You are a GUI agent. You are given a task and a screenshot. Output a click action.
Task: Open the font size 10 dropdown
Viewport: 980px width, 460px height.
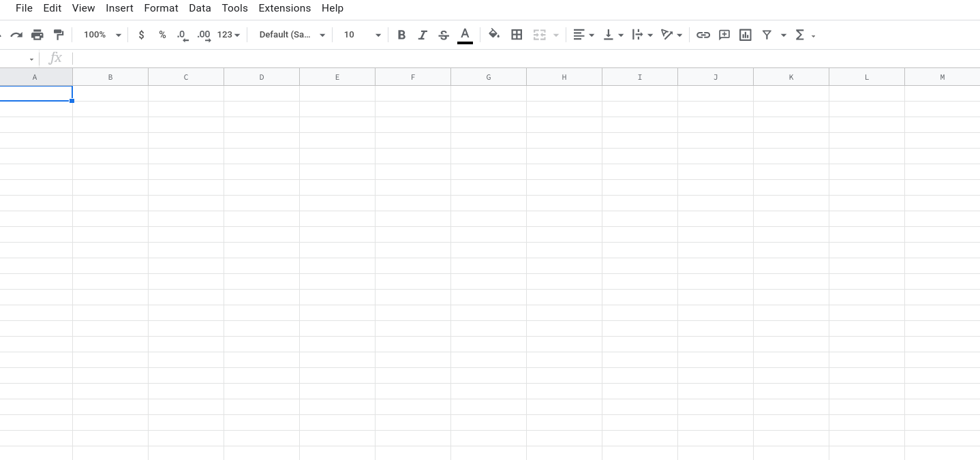point(362,35)
